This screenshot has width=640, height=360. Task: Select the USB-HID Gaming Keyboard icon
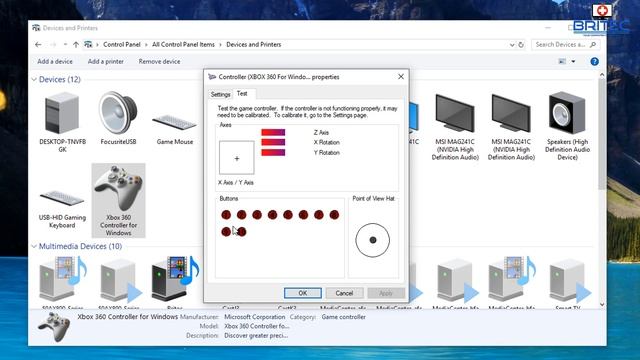click(x=62, y=198)
